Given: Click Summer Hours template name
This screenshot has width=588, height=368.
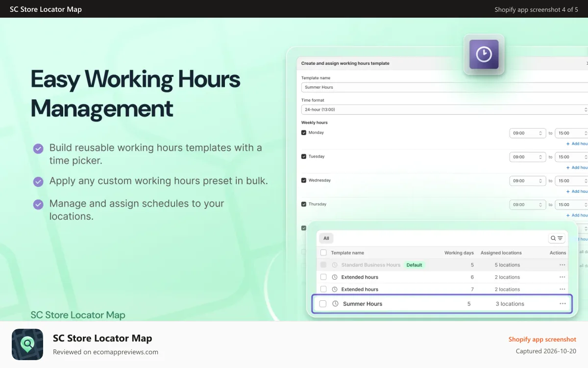Looking at the screenshot, I should [363, 304].
